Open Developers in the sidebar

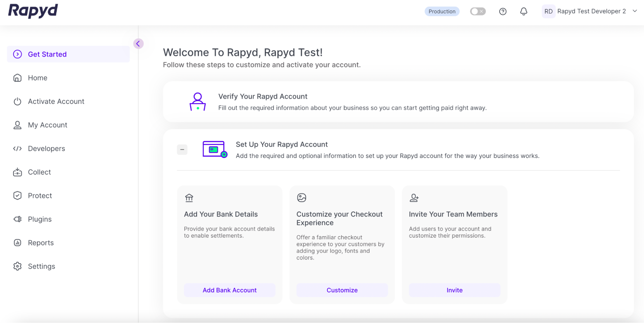[46, 149]
